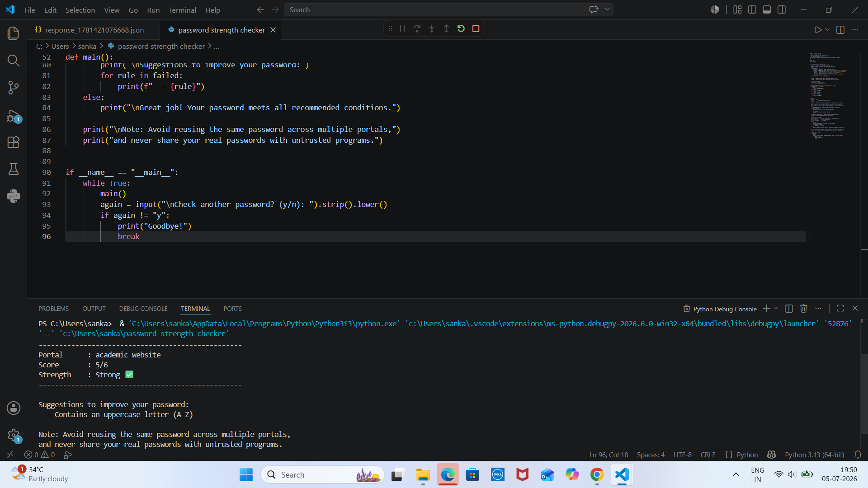Viewport: 868px width, 488px height.
Task: Open the Explorer view in activity bar
Action: 14,33
